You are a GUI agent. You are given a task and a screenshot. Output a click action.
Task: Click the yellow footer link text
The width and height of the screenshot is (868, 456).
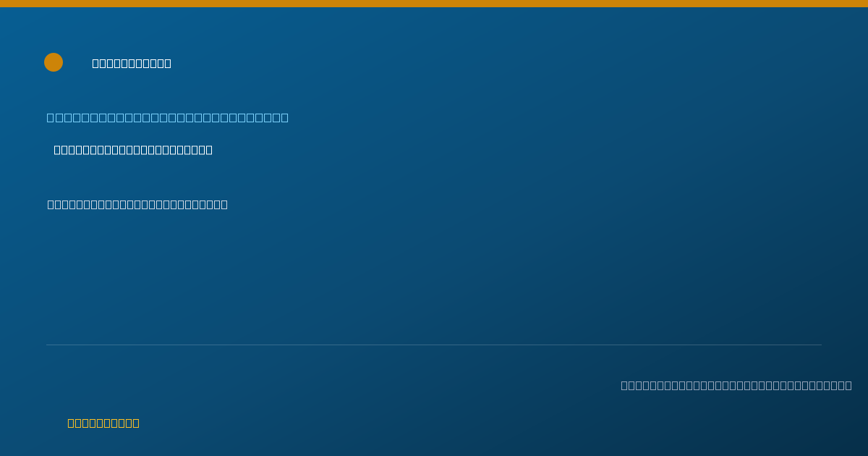(x=103, y=423)
